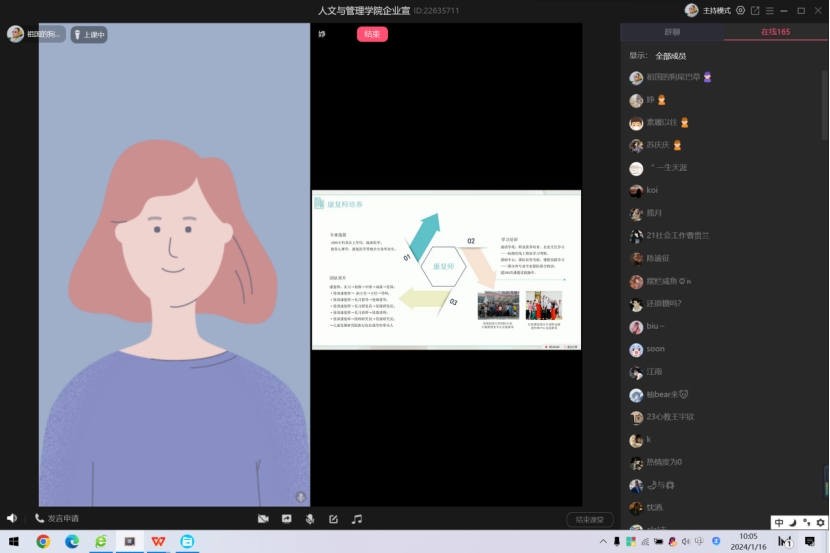Open the whiteboard edit tool icon
This screenshot has width=830, height=553.
tap(333, 519)
